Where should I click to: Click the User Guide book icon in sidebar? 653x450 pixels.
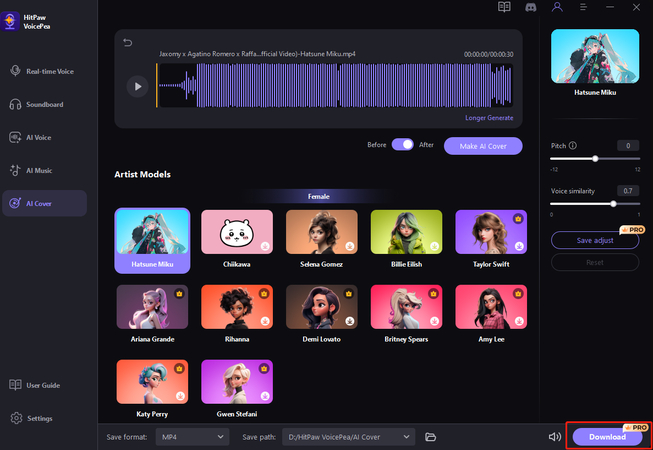[x=15, y=385]
